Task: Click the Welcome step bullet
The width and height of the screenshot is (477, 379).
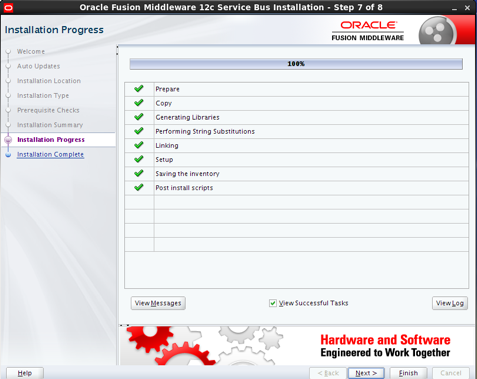Action: 8,52
